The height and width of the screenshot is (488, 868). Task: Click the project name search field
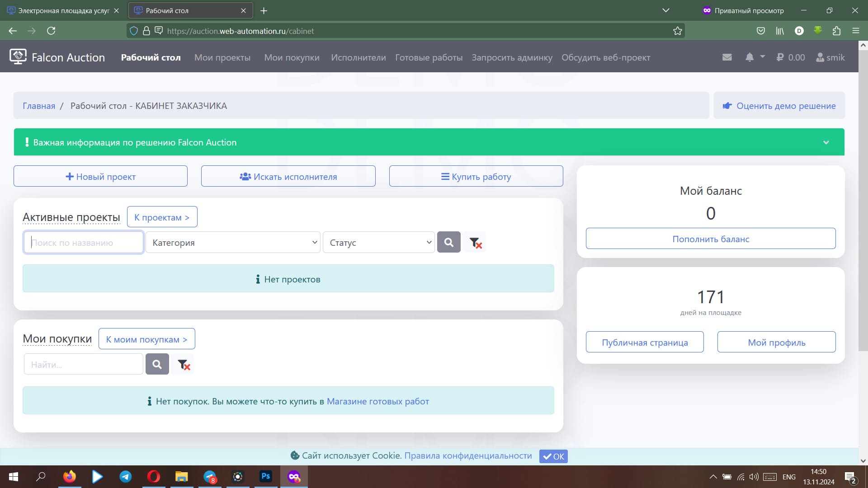pyautogui.click(x=84, y=243)
